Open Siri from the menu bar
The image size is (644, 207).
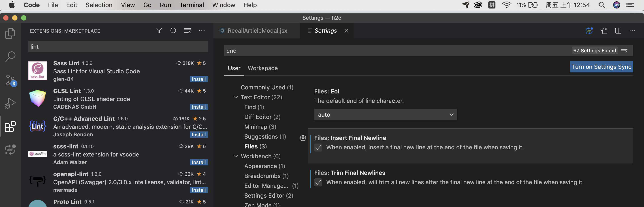point(617,5)
